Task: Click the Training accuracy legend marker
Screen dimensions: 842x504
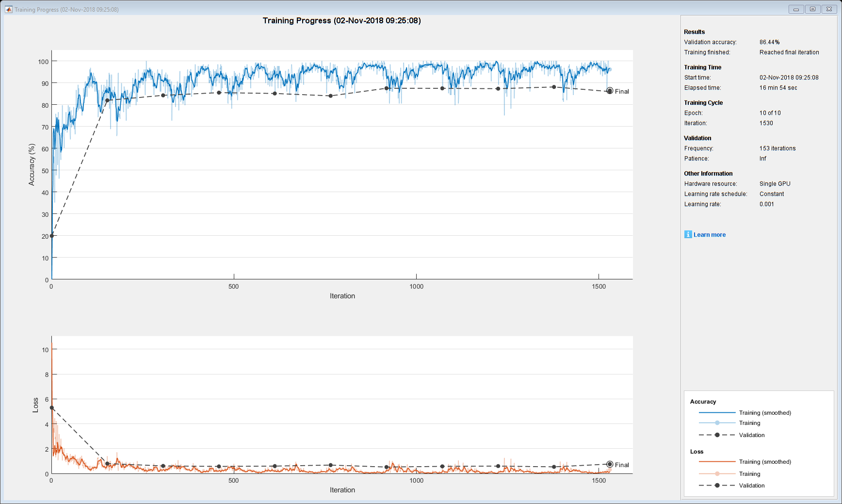Action: click(717, 423)
